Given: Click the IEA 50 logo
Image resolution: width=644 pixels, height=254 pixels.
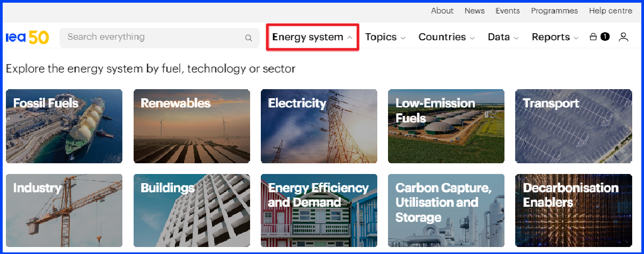Looking at the screenshot, I should (x=27, y=37).
